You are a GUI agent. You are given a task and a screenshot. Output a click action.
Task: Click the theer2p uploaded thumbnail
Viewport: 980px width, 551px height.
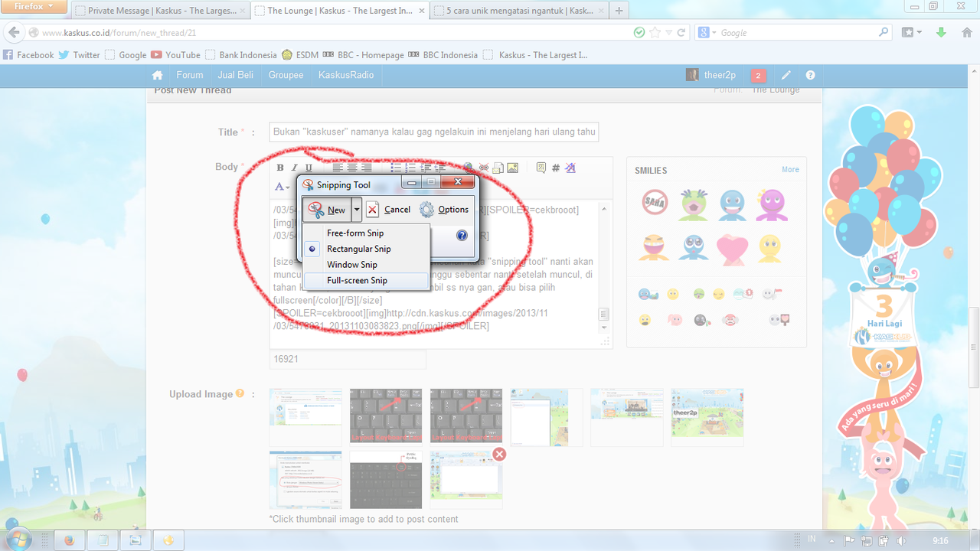pyautogui.click(x=707, y=417)
